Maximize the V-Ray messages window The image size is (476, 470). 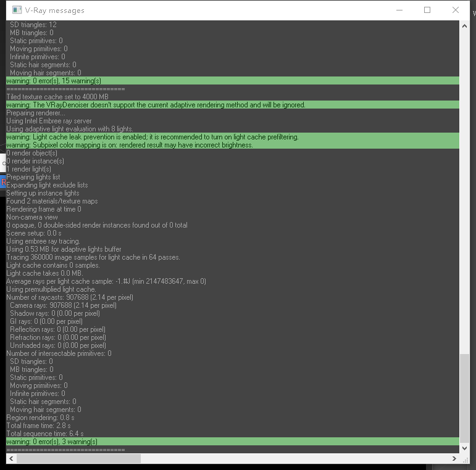[x=427, y=10]
